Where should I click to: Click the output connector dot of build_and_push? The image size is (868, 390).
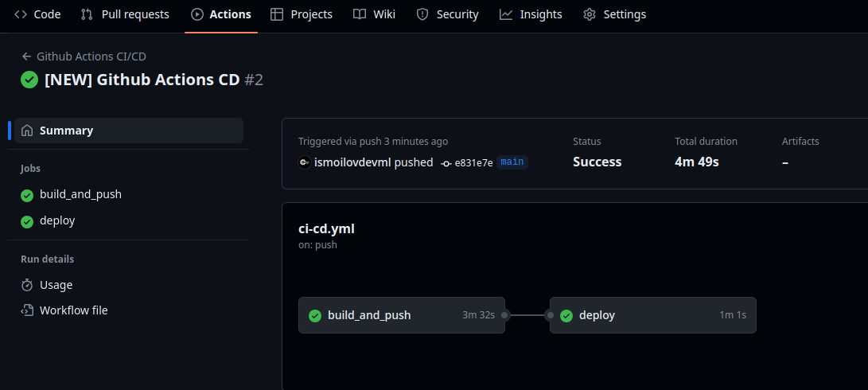[x=504, y=315]
